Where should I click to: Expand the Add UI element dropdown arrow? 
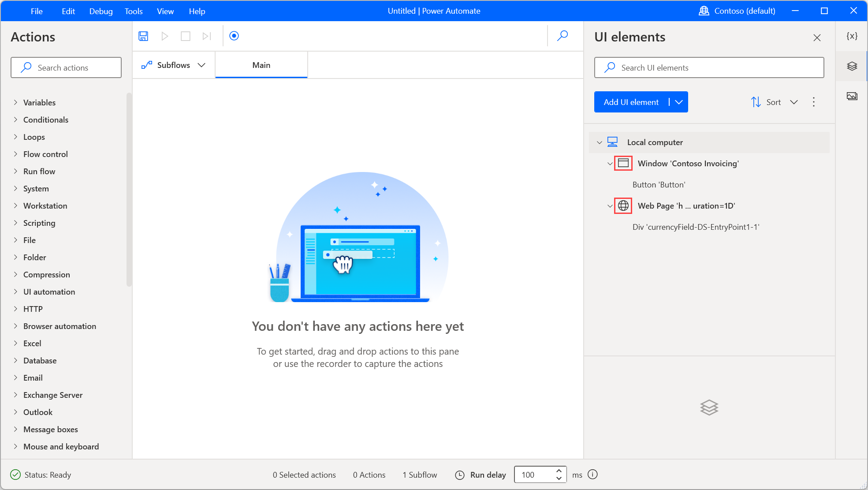(678, 102)
